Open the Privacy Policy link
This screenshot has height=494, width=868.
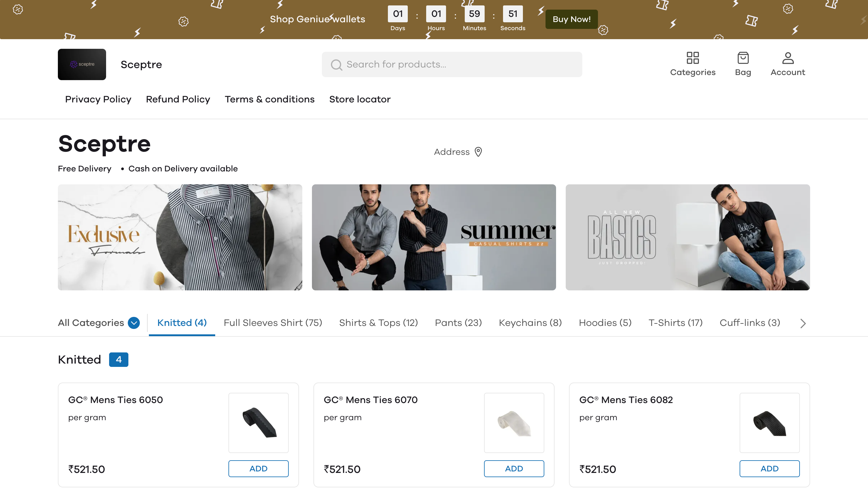point(98,99)
